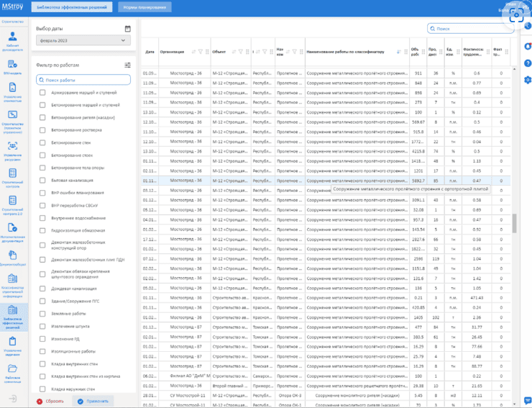Open the calendar icon next to Выбор даты
The image size is (532, 408).
click(127, 29)
